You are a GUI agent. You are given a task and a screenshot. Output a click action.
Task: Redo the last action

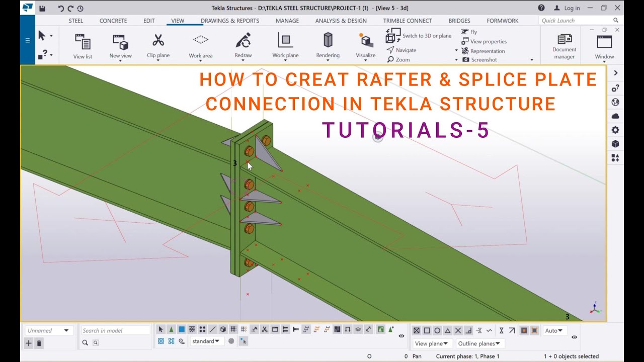coord(70,8)
